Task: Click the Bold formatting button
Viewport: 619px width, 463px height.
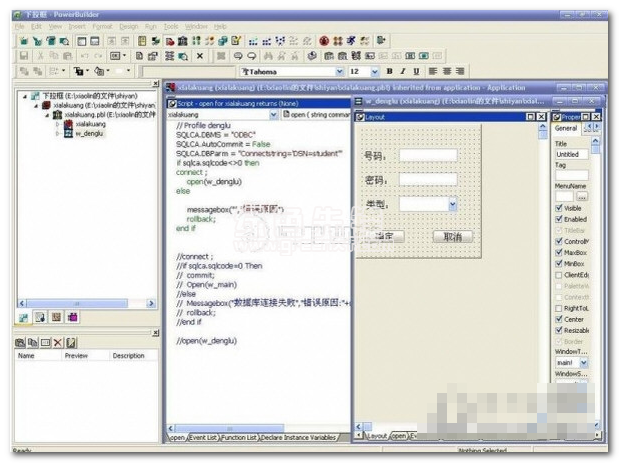Action: (x=389, y=72)
